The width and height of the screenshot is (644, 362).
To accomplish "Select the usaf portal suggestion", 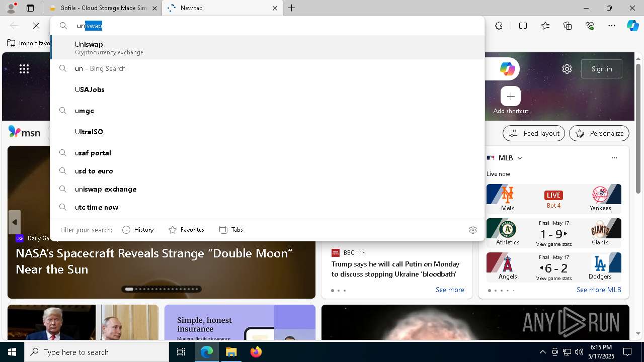I will pos(267,153).
